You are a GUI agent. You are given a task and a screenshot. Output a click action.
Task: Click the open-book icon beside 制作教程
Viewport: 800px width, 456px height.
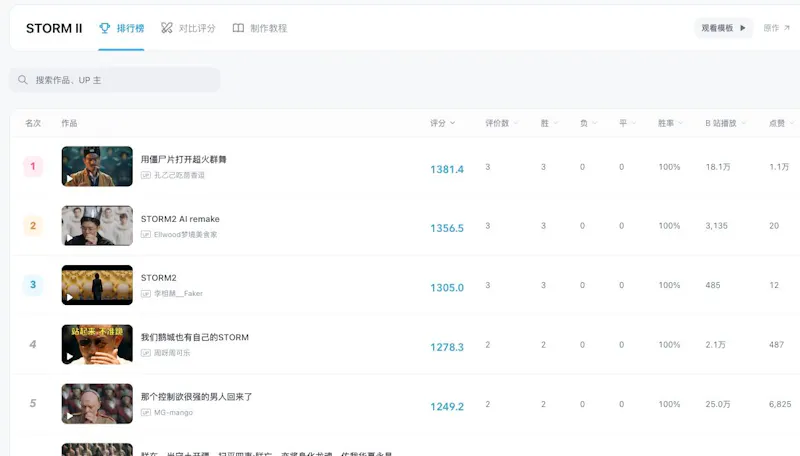click(238, 28)
